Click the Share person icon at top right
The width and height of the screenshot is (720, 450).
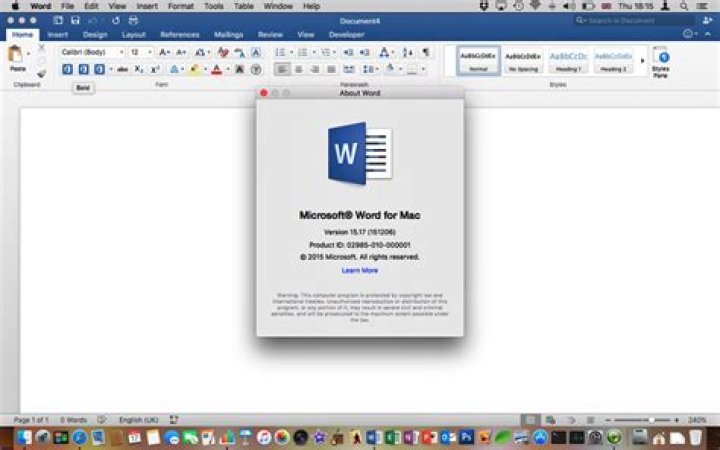(707, 20)
